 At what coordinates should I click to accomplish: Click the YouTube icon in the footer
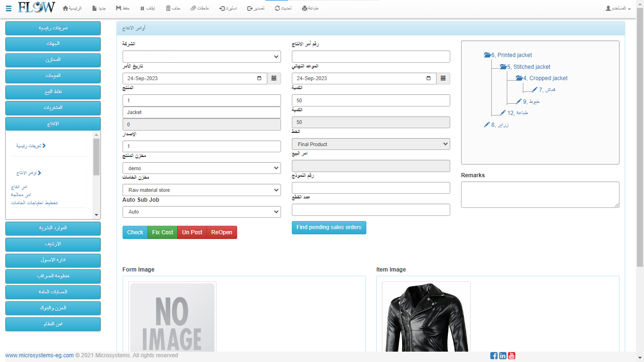(x=512, y=356)
